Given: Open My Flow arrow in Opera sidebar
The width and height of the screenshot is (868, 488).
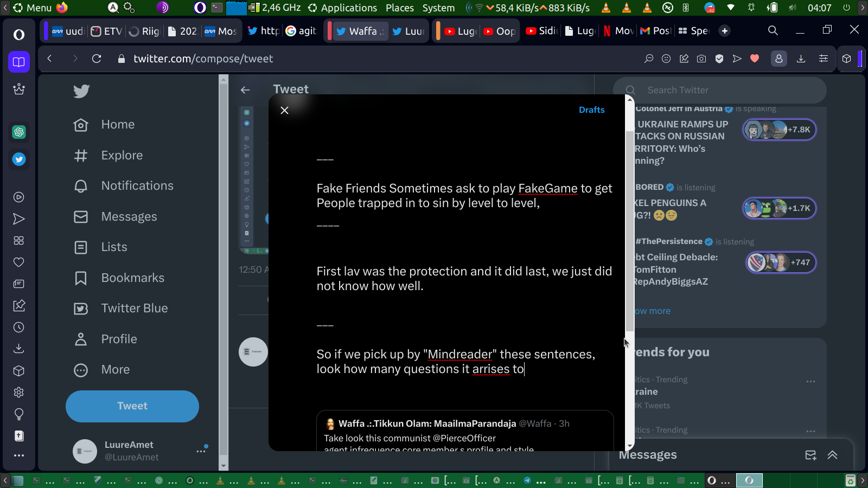Looking at the screenshot, I should pos(19,219).
